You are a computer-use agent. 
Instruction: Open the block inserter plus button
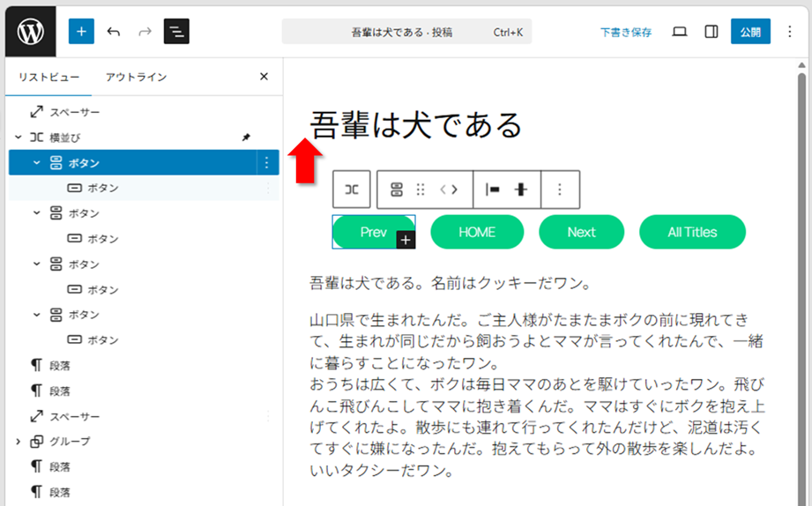81,32
